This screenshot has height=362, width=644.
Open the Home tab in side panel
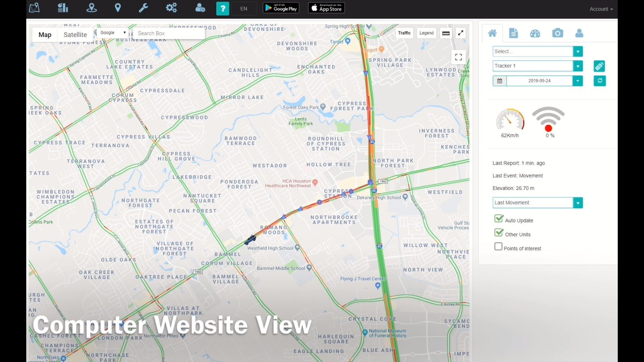[492, 33]
